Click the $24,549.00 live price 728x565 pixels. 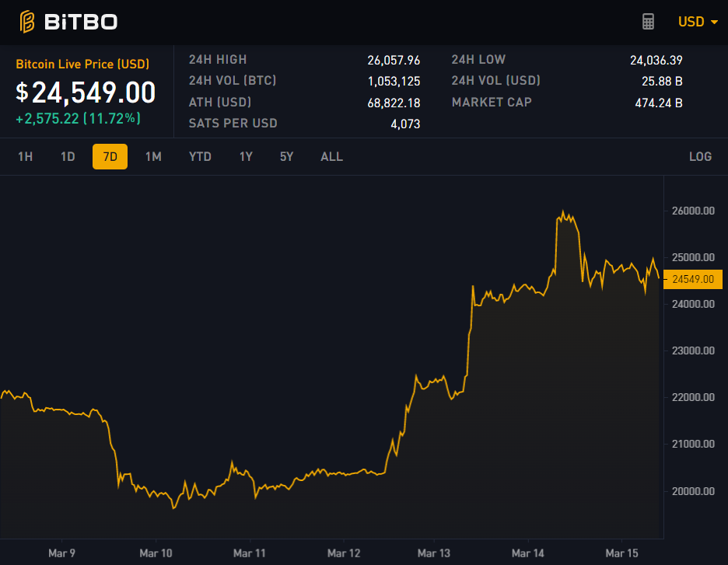[x=86, y=92]
